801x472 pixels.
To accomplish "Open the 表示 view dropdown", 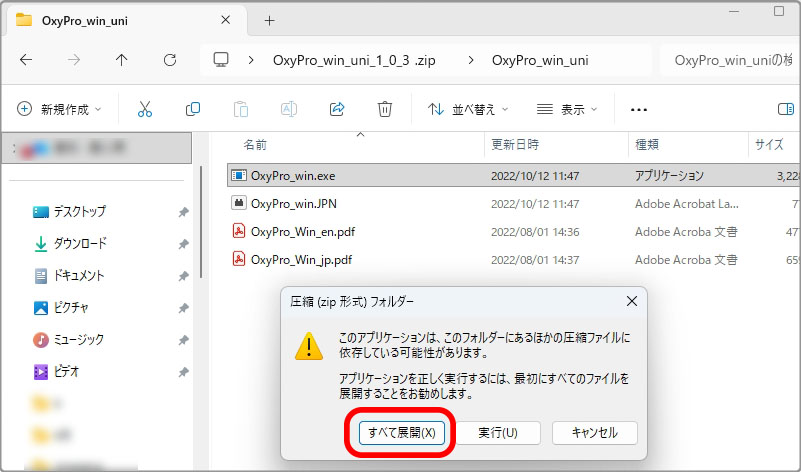I will (x=567, y=109).
